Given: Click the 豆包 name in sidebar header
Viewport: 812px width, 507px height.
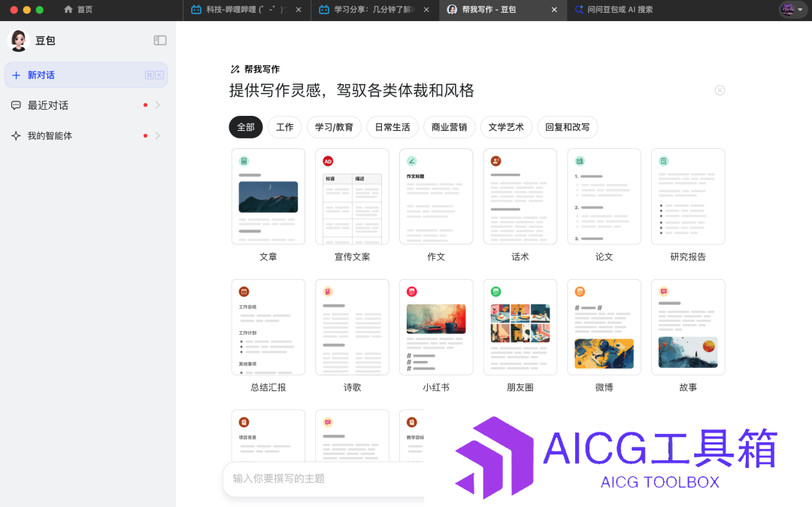Looking at the screenshot, I should (45, 41).
